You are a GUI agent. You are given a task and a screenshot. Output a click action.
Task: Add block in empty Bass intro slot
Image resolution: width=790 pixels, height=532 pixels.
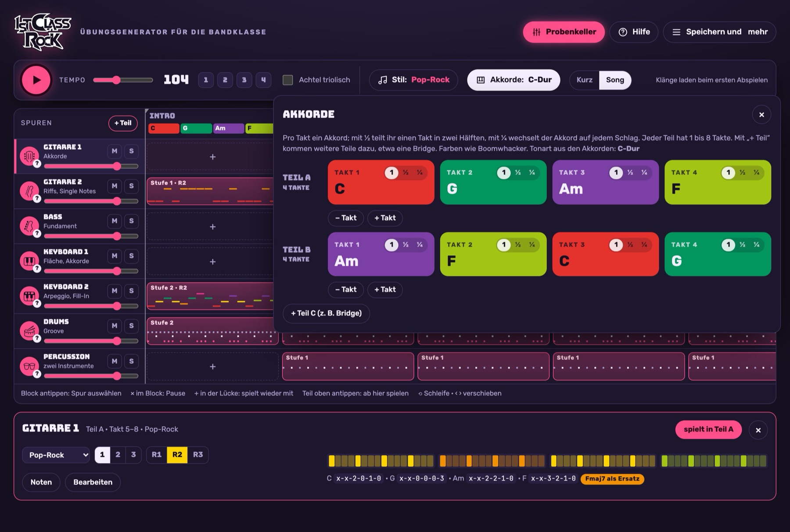[x=212, y=227]
